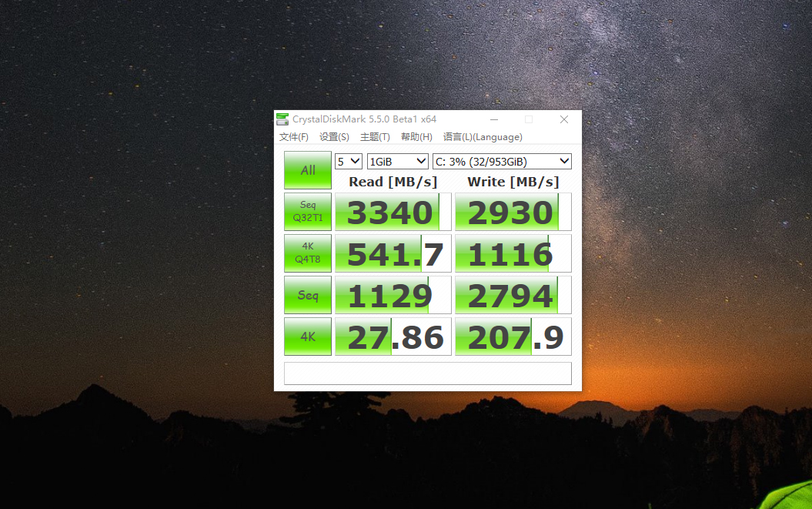Click the 4K Q4T8 write result 1116
812x509 pixels.
pos(513,253)
